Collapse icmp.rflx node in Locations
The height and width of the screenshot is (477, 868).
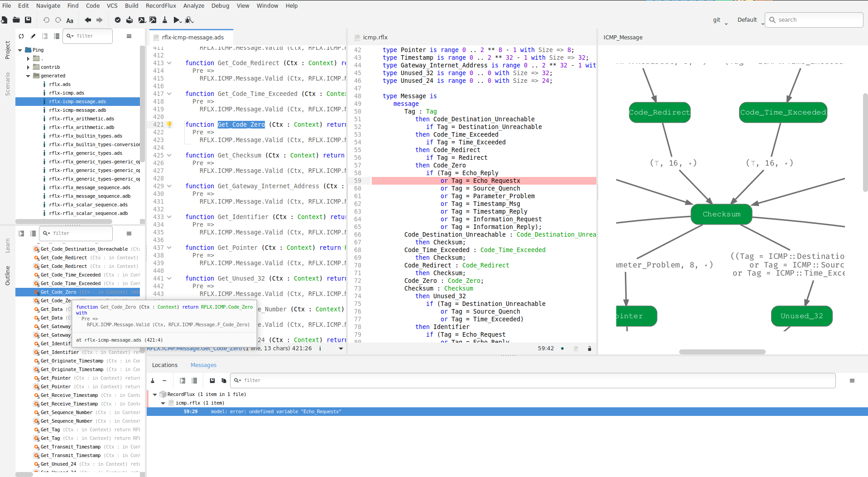[x=163, y=403]
